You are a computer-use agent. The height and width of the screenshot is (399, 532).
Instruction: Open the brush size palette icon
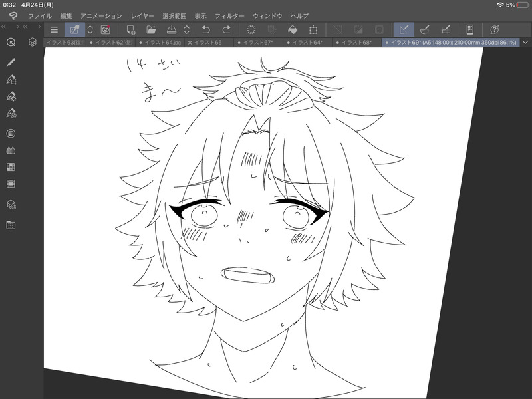[x=11, y=113]
